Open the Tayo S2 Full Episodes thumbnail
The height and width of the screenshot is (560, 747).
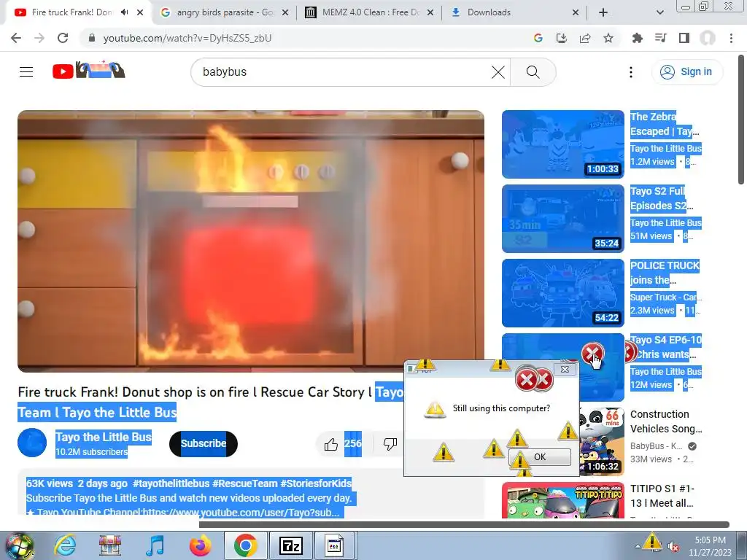pos(563,219)
